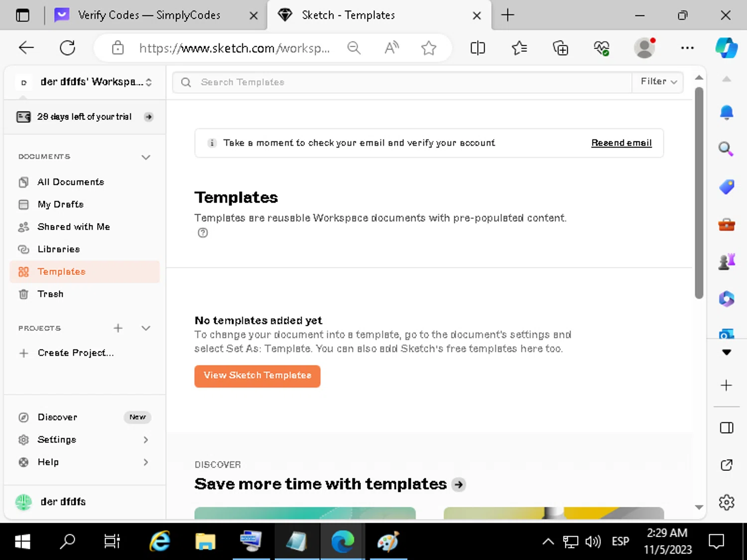Open browser Collections

pos(561,48)
